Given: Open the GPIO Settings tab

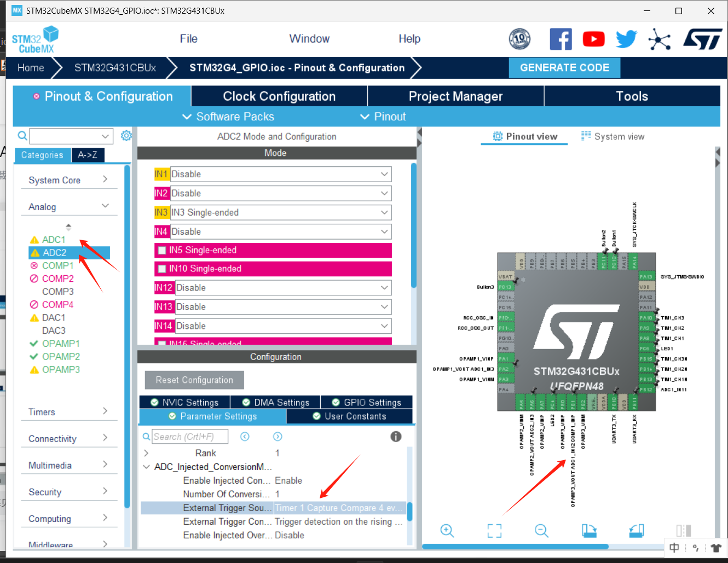Looking at the screenshot, I should coord(366,403).
